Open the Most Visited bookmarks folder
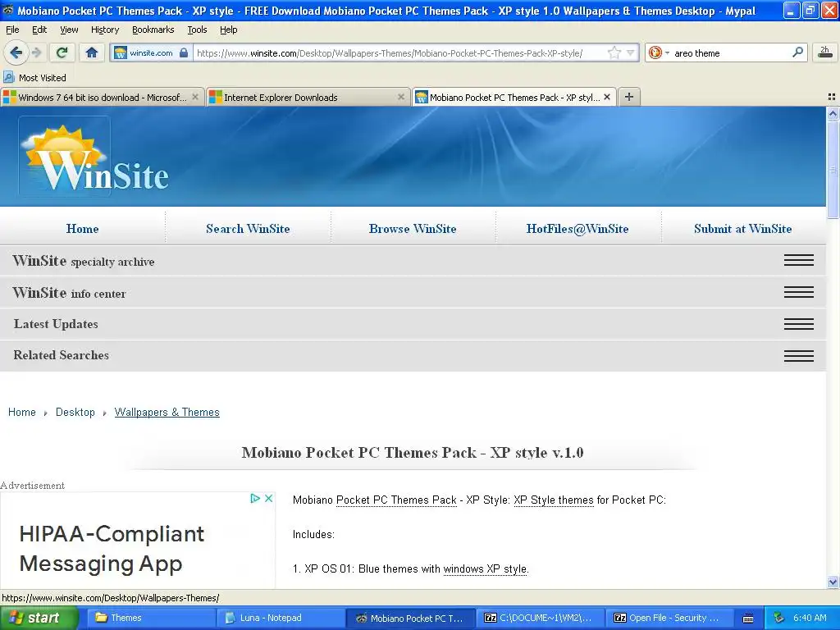 [35, 78]
